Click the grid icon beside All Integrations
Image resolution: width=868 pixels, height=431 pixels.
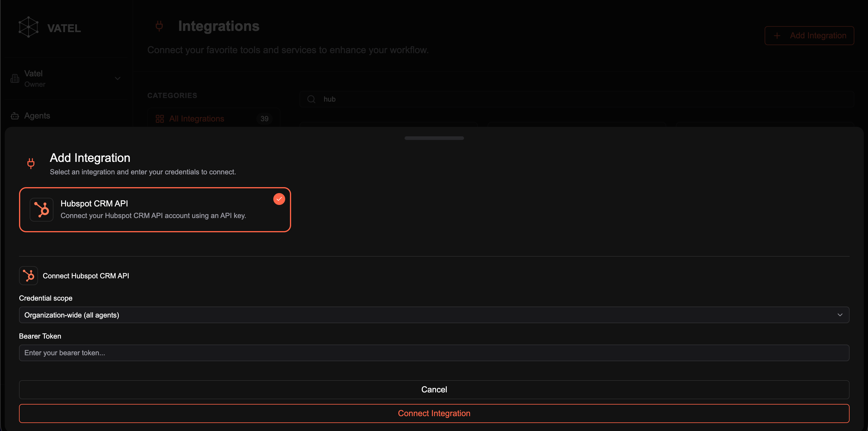[x=160, y=119]
